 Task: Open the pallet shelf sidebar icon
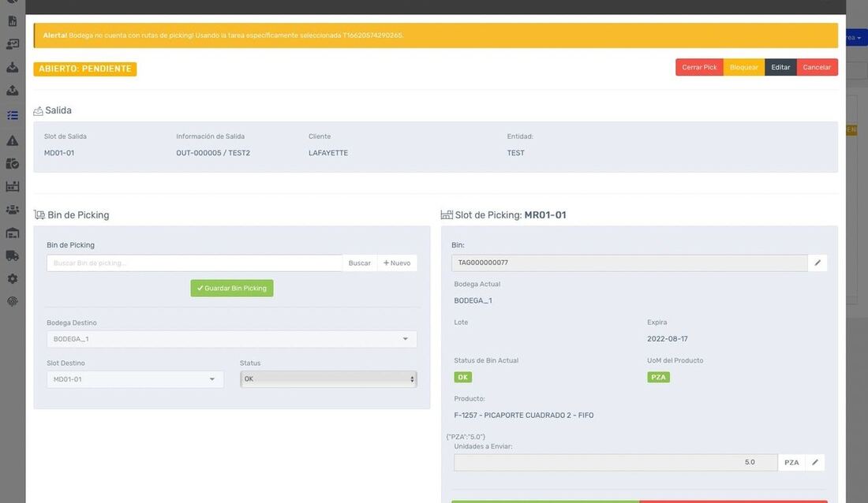coord(12,187)
